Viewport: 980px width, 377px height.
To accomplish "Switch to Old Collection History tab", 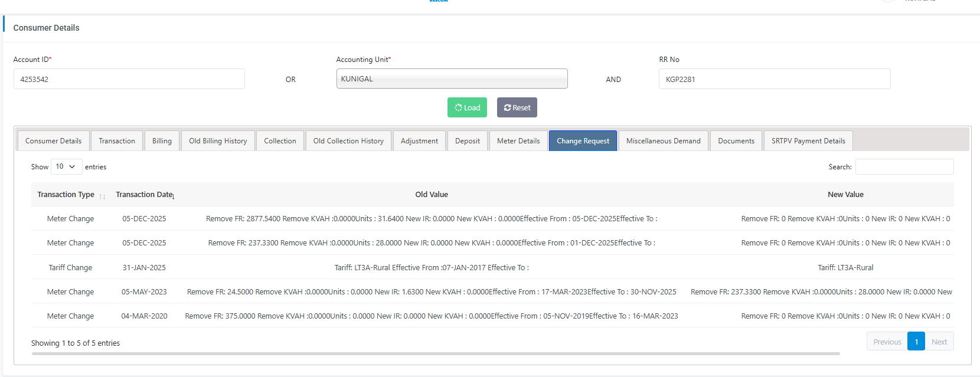I will coord(348,141).
